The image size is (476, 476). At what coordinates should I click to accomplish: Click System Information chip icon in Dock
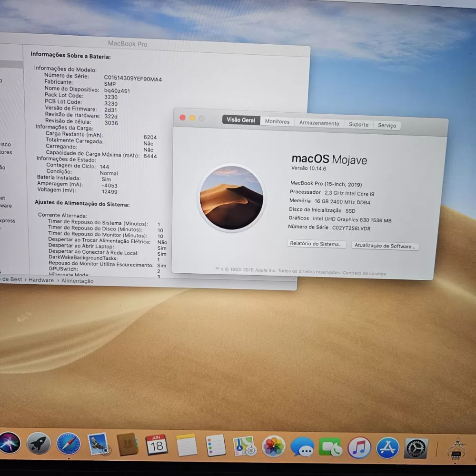click(457, 449)
